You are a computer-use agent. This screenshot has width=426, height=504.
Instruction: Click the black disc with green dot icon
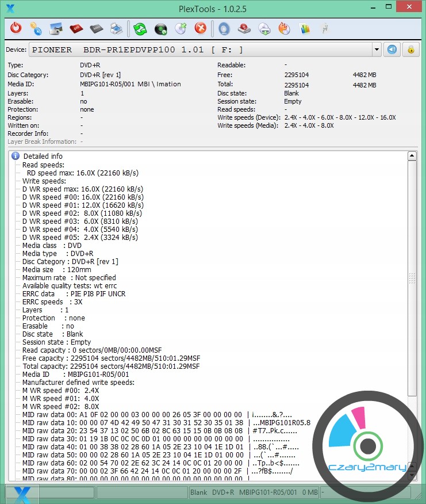tap(160, 28)
